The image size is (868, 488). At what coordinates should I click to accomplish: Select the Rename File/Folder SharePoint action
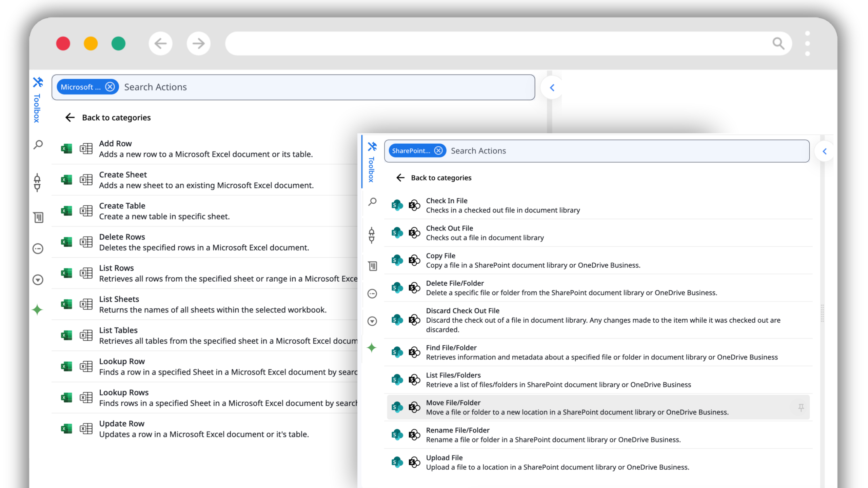pyautogui.click(x=598, y=435)
